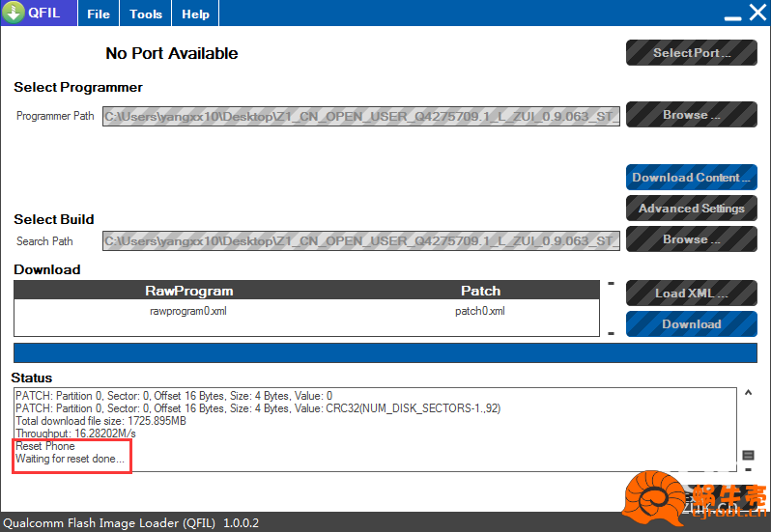Viewport: 771px width, 532px height.
Task: Click the 'Throughput: 16.28202M/s' status line
Action: click(75, 434)
